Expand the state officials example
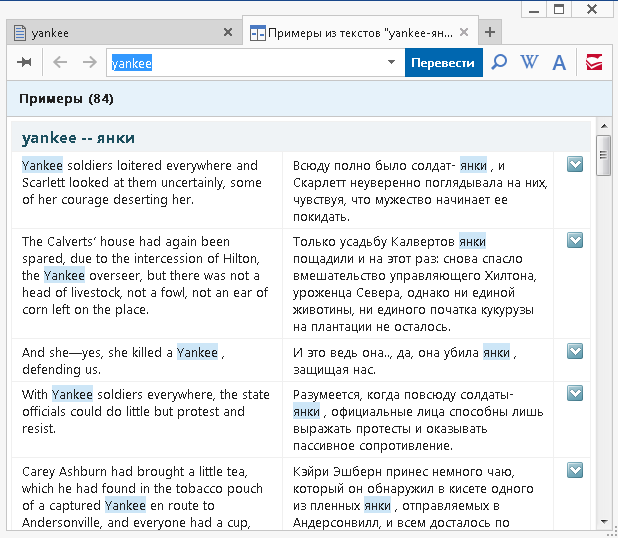This screenshot has height=538, width=618. 575,393
